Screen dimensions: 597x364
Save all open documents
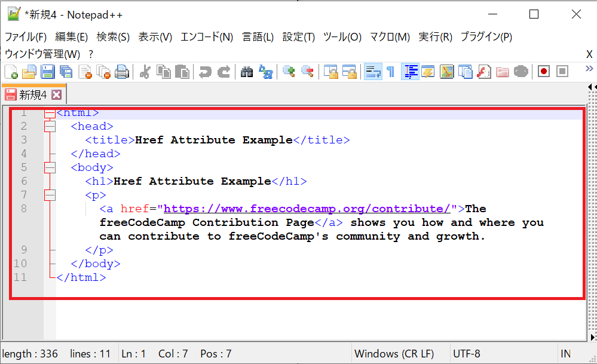click(x=66, y=71)
